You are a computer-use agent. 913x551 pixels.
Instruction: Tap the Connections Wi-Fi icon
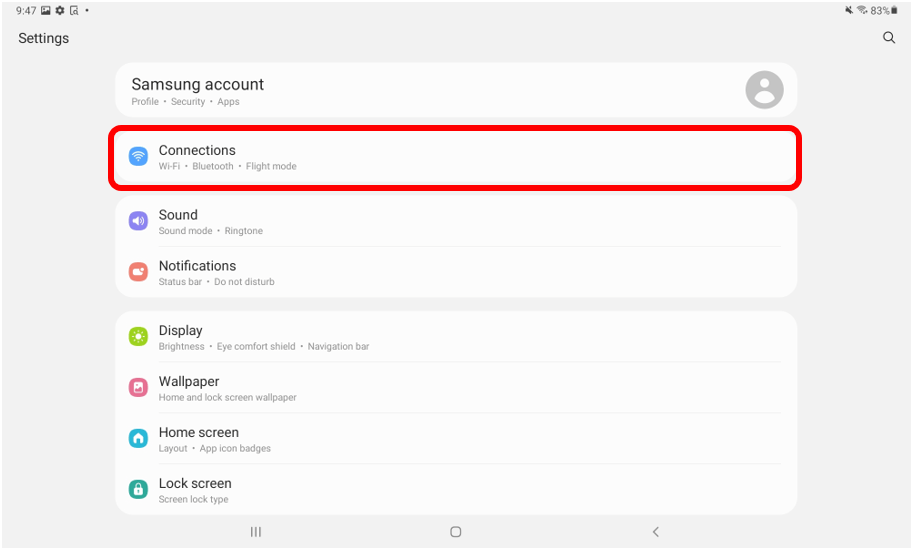pyautogui.click(x=138, y=156)
